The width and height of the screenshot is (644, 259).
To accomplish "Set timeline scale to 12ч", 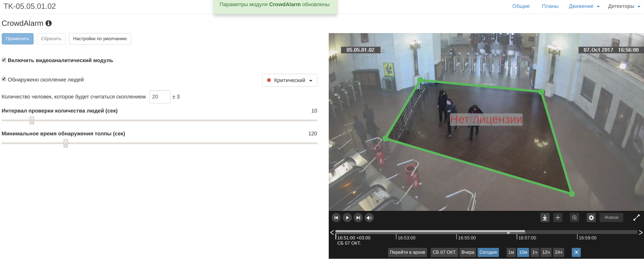I will click(546, 252).
